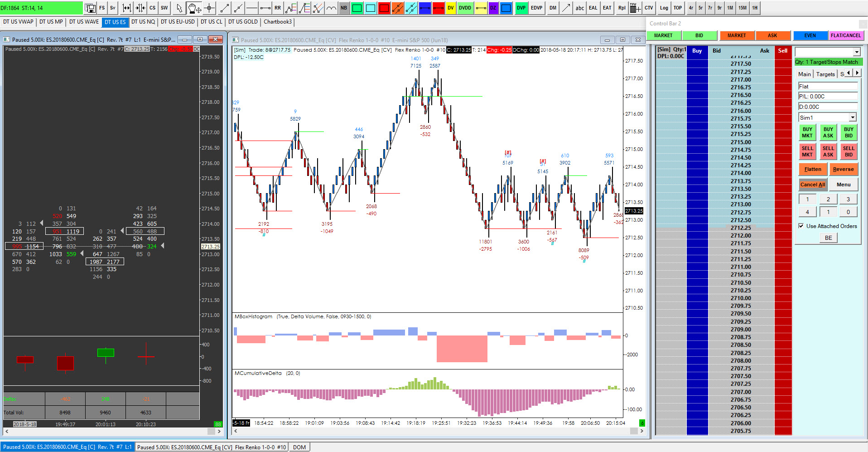This screenshot has height=452, width=868.
Task: Click the left chart scrollbar left arrow
Action: click(6, 431)
